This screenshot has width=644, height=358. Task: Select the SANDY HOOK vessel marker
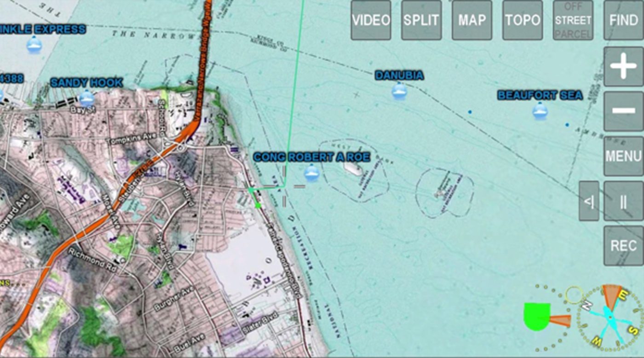point(86,98)
